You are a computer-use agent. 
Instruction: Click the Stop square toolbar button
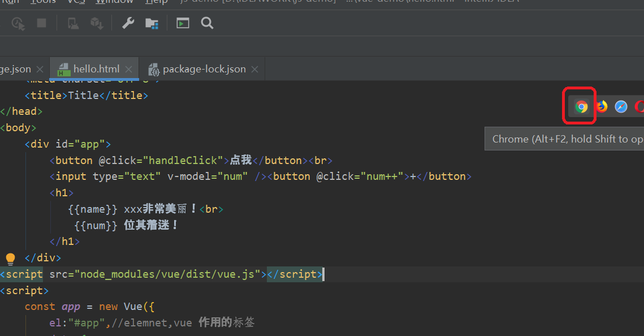tap(41, 23)
